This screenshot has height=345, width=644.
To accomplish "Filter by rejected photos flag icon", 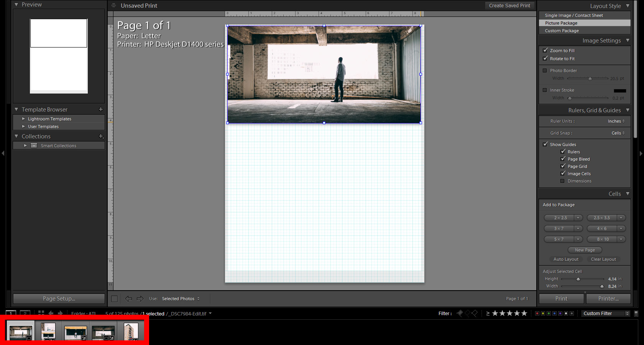I will click(x=475, y=313).
